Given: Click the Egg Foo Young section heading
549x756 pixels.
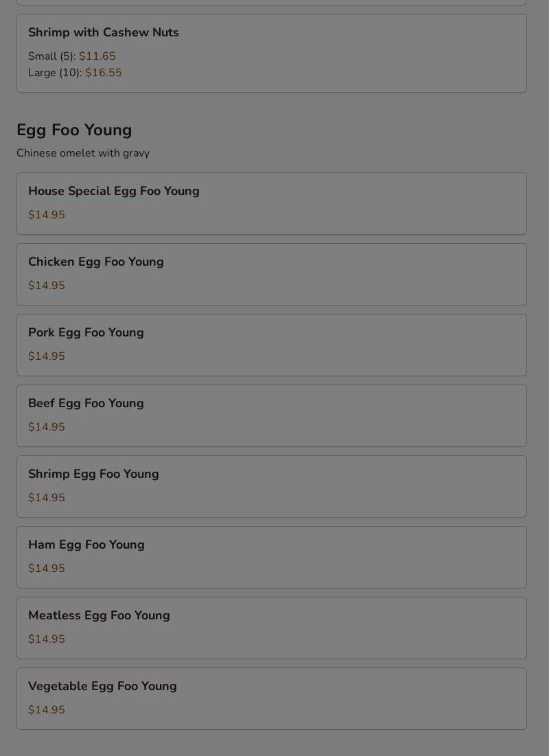Looking at the screenshot, I should [x=74, y=130].
